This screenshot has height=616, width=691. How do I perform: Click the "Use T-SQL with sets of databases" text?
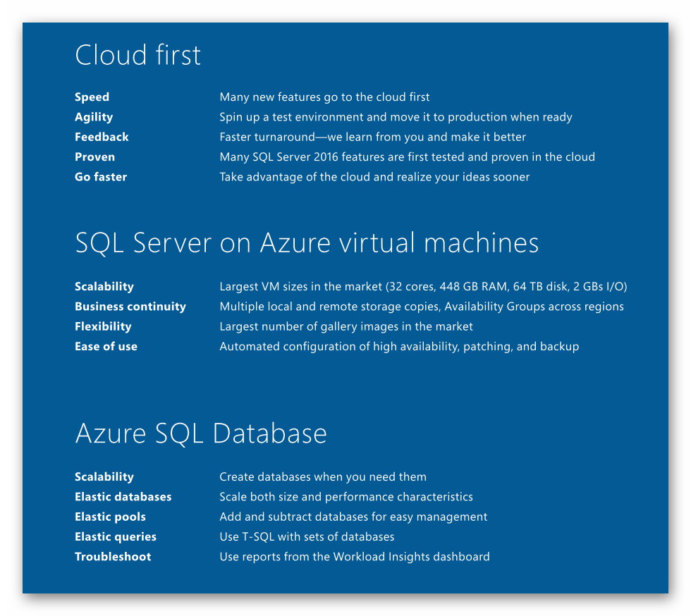point(307,537)
